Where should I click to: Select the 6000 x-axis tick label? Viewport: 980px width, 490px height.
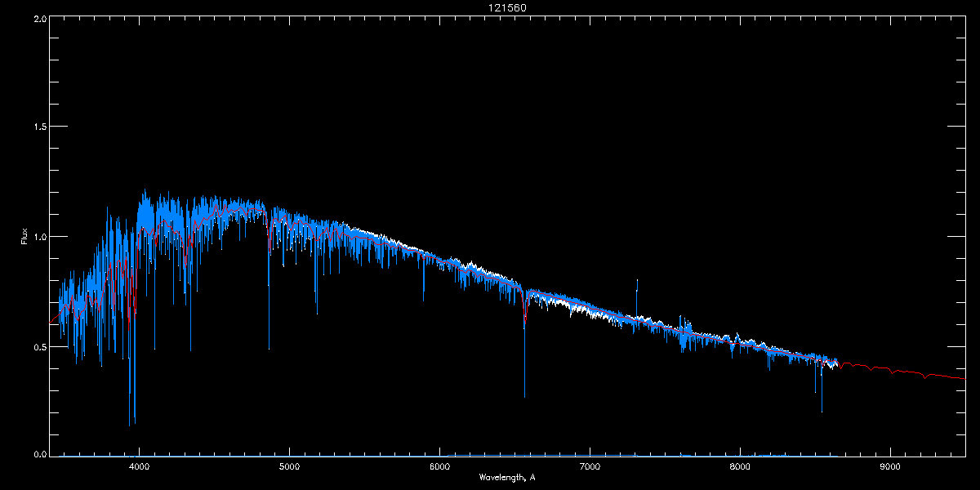(x=440, y=466)
